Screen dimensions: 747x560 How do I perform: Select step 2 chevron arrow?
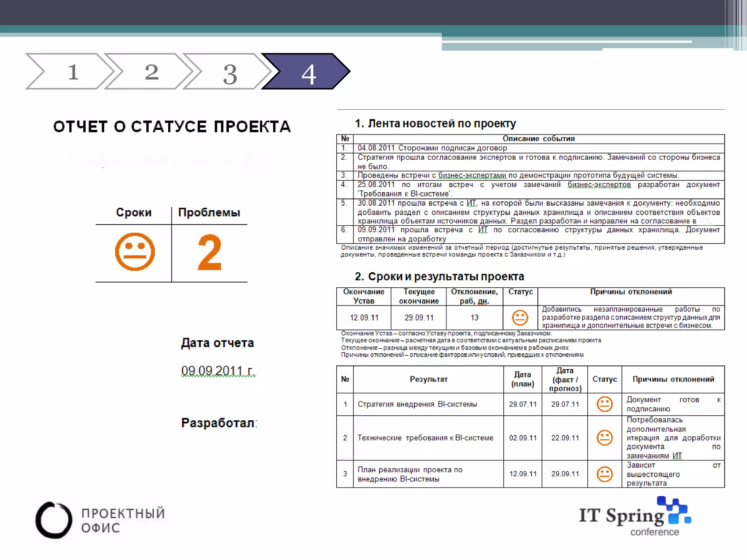[151, 71]
